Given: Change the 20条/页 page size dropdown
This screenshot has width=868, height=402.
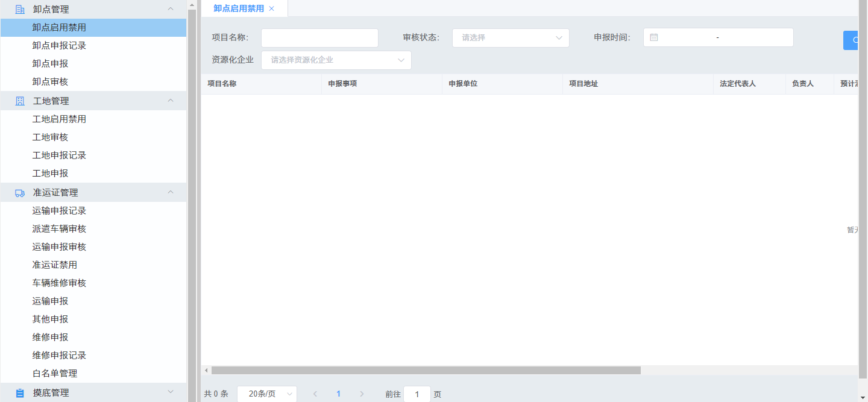Looking at the screenshot, I should click(266, 394).
